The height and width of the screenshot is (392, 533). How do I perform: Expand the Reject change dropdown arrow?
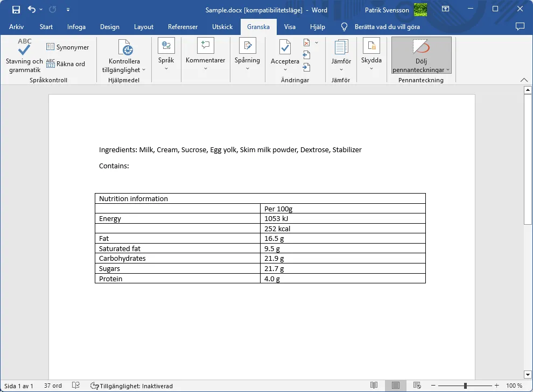click(317, 42)
